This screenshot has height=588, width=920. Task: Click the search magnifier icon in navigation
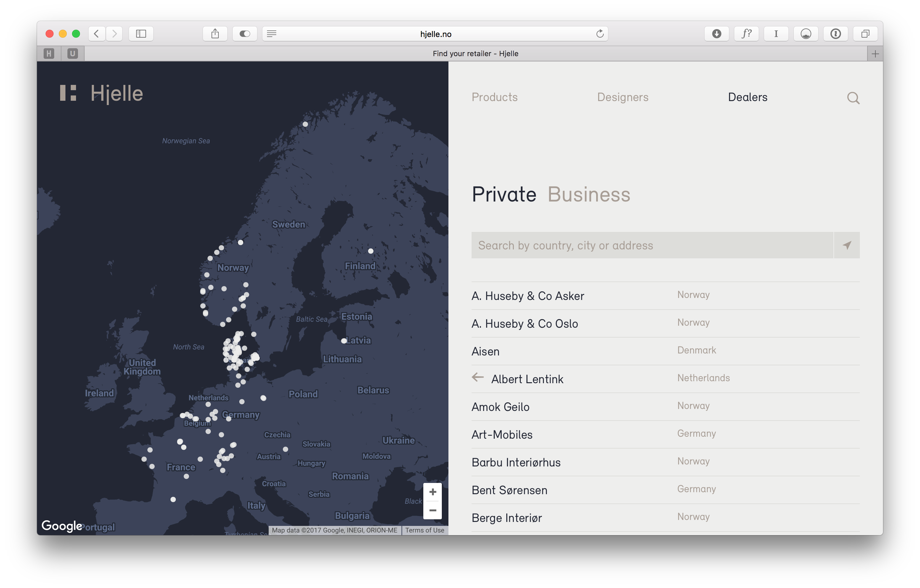coord(853,98)
